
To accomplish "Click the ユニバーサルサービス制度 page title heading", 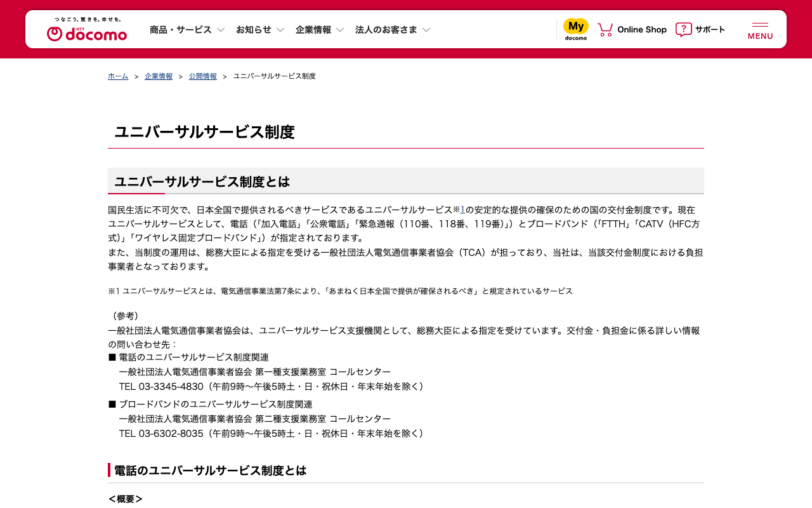I will click(204, 132).
